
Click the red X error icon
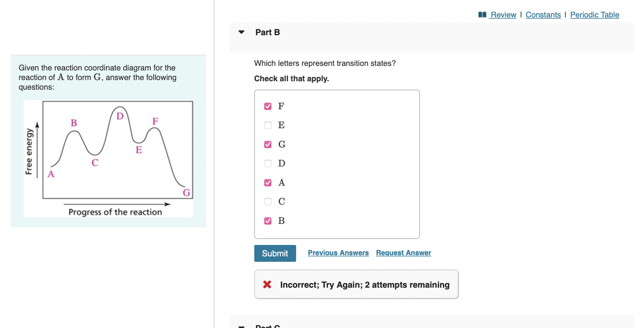click(267, 284)
